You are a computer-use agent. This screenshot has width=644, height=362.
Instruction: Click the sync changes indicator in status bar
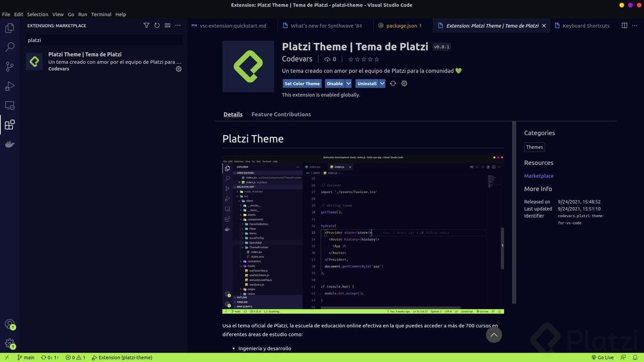coord(50,357)
